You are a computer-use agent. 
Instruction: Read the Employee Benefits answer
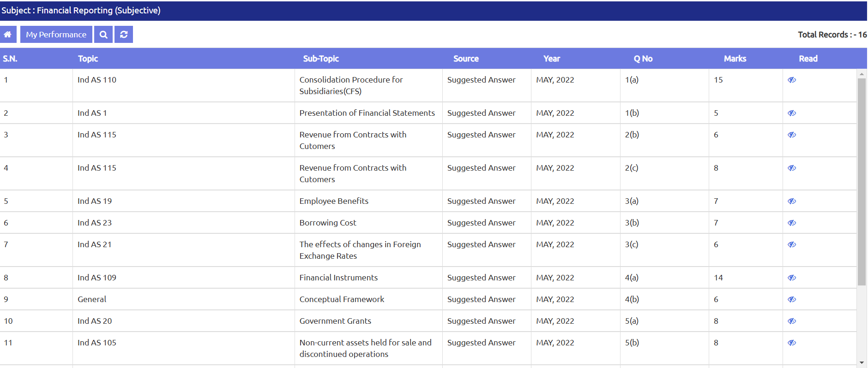pos(792,201)
